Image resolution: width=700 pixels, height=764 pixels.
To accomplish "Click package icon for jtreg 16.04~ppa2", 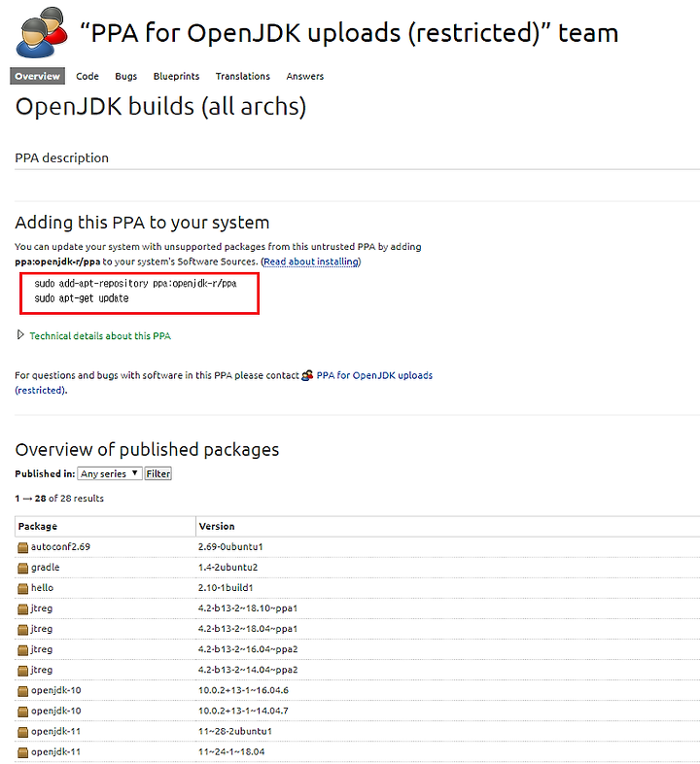I will click(x=23, y=650).
